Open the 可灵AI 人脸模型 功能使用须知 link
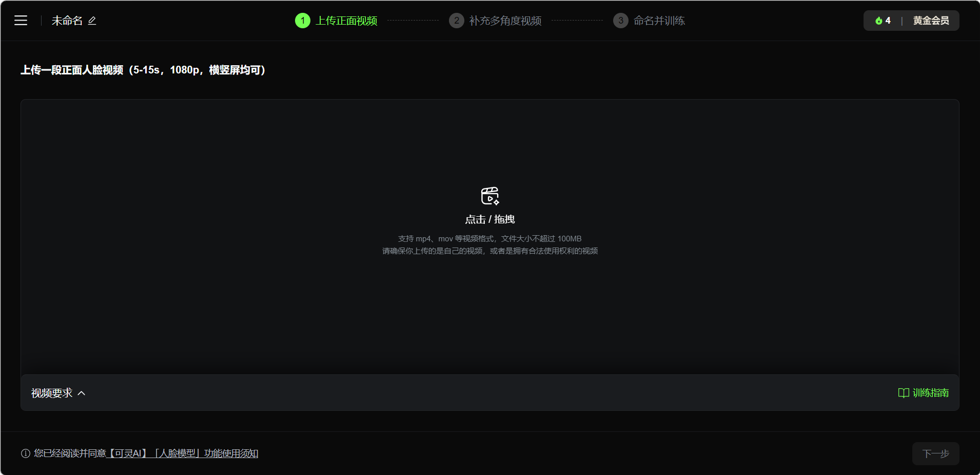 (x=183, y=453)
